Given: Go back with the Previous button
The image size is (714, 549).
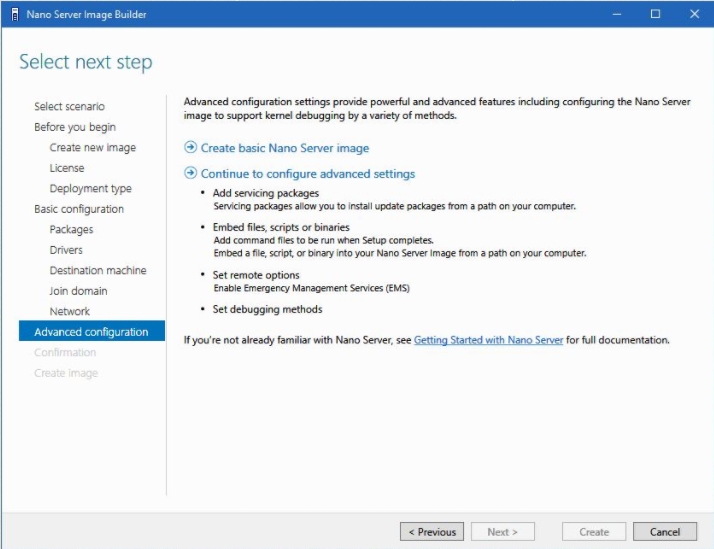Looking at the screenshot, I should coord(432,532).
